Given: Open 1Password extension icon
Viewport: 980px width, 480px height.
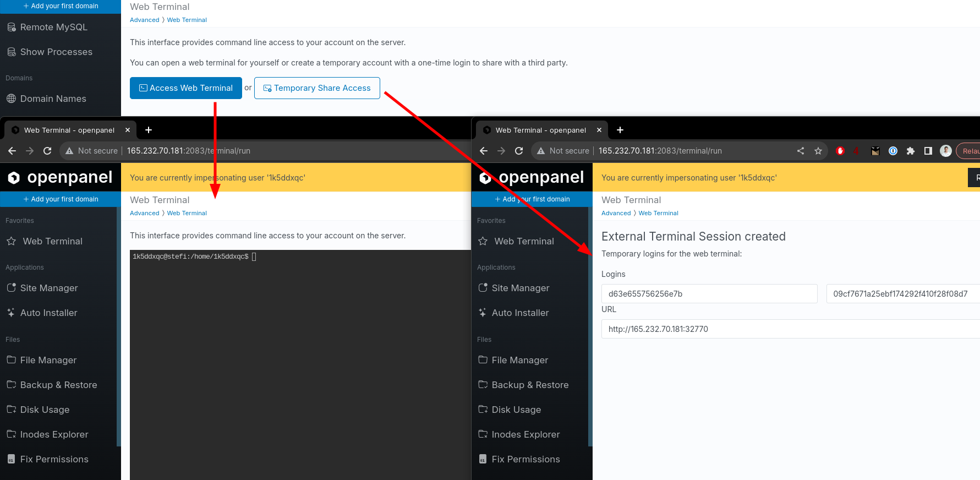Looking at the screenshot, I should tap(893, 151).
